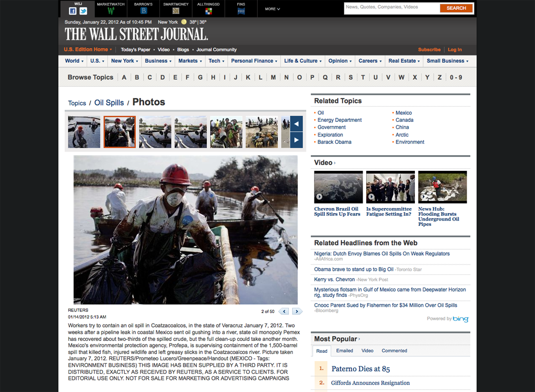535x392 pixels.
Task: Switch to the Commented tab
Action: tap(394, 351)
